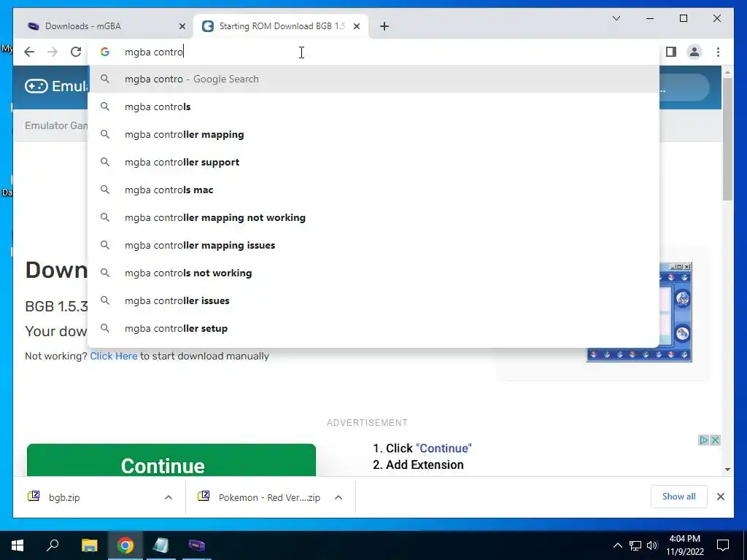Click the 'Emulator Games' navigation link
The width and height of the screenshot is (747, 560).
coord(57,125)
